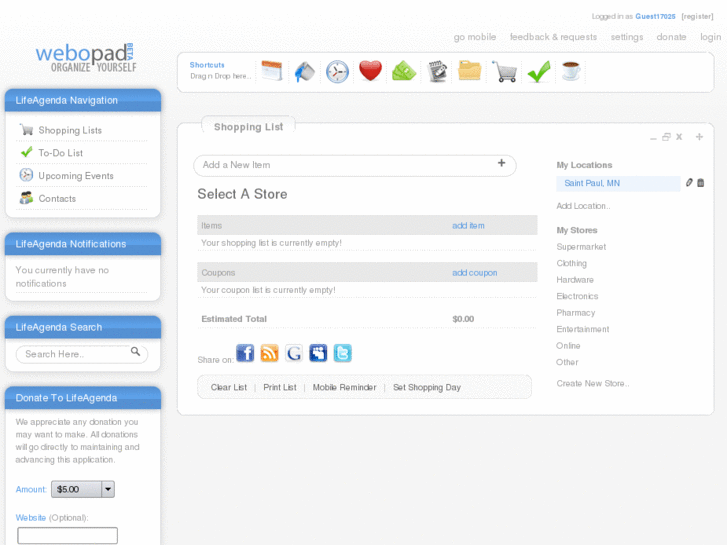Click the plus icon at the panel's top right
This screenshot has height=545, width=727.
click(699, 136)
